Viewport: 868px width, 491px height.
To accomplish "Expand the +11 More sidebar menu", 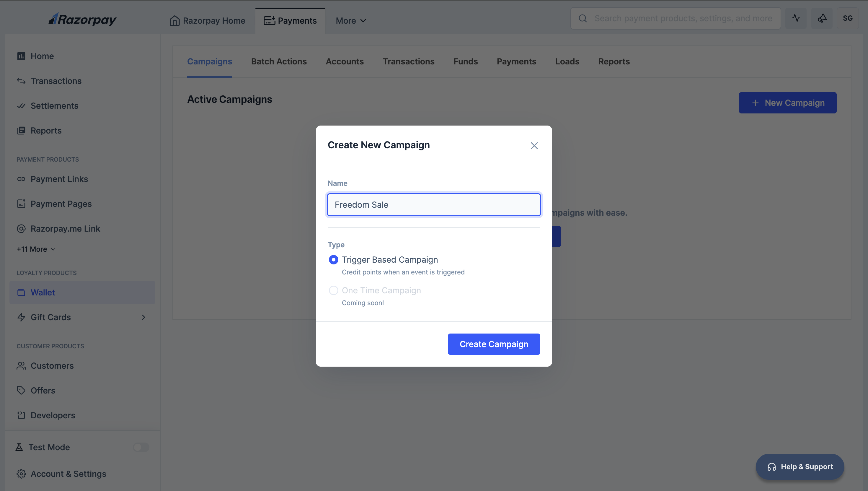I will point(35,249).
